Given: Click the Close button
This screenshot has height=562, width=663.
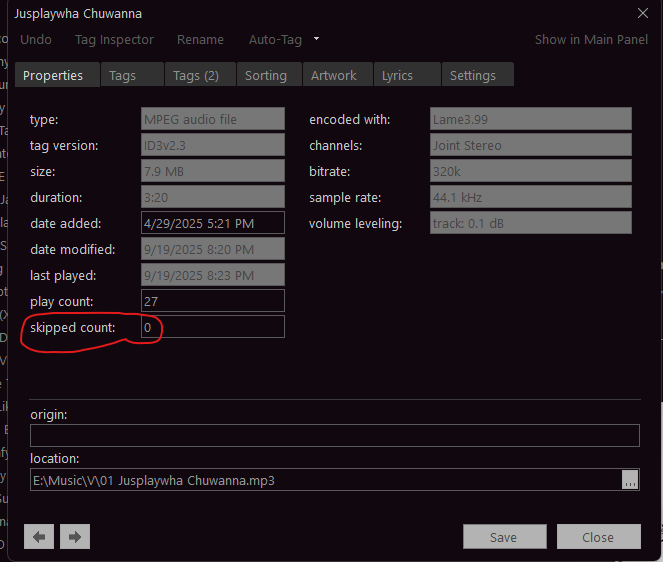Looking at the screenshot, I should click(599, 537).
